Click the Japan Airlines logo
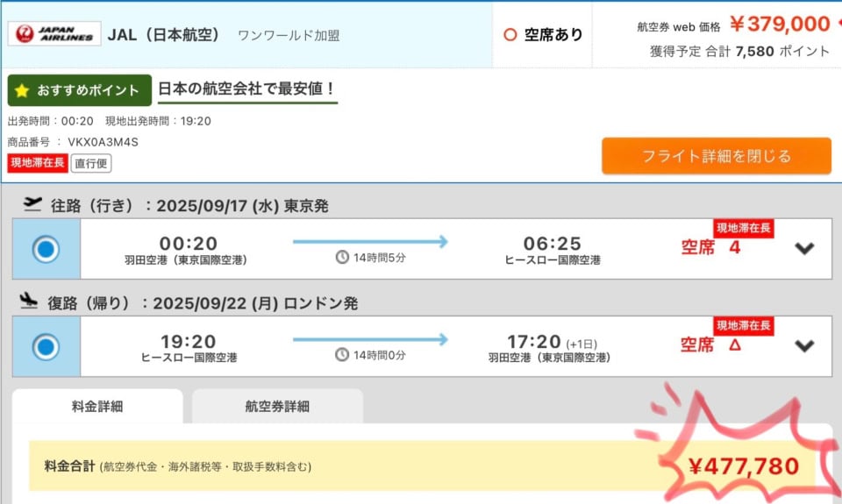 click(54, 34)
